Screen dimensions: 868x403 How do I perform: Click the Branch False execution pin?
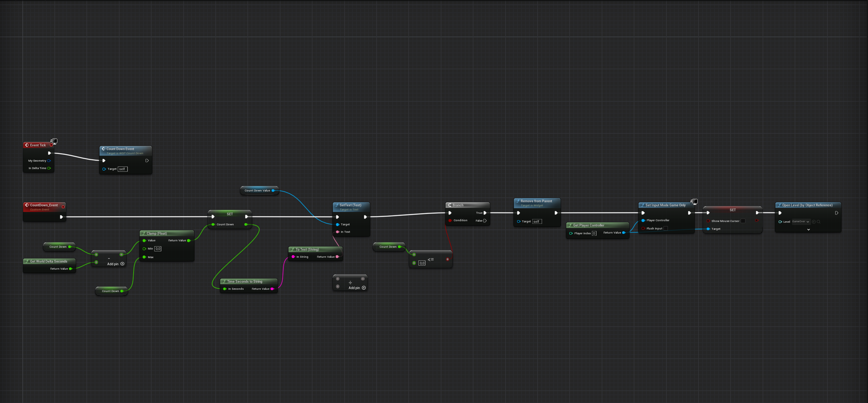[485, 220]
